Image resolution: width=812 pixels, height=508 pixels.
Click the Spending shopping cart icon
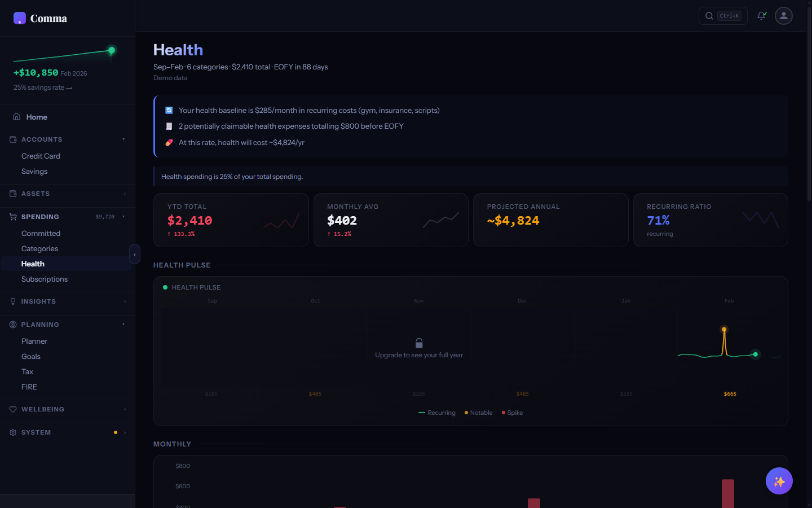click(x=12, y=217)
